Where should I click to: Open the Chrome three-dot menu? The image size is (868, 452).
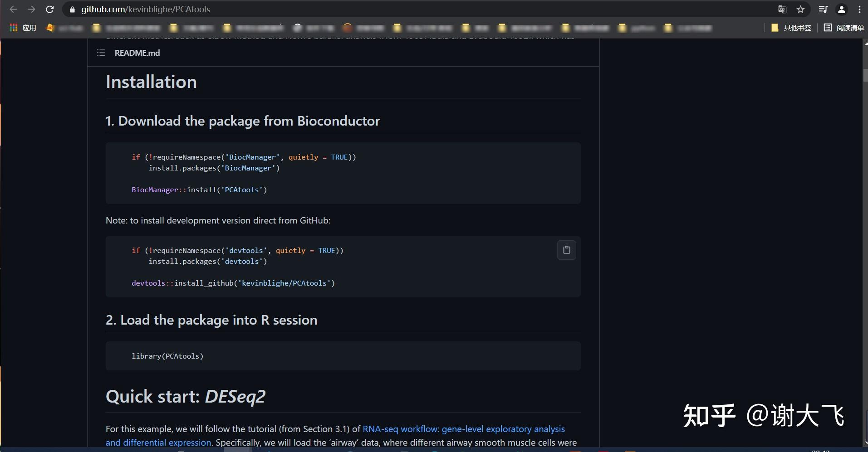pyautogui.click(x=859, y=9)
